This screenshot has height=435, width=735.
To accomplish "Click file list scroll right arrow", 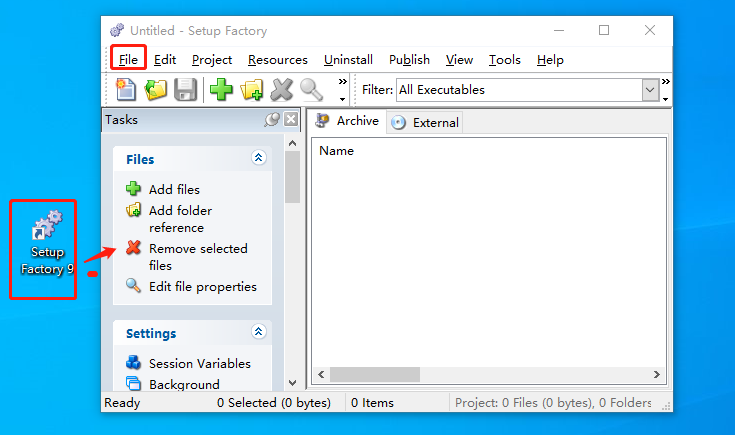I will click(656, 375).
